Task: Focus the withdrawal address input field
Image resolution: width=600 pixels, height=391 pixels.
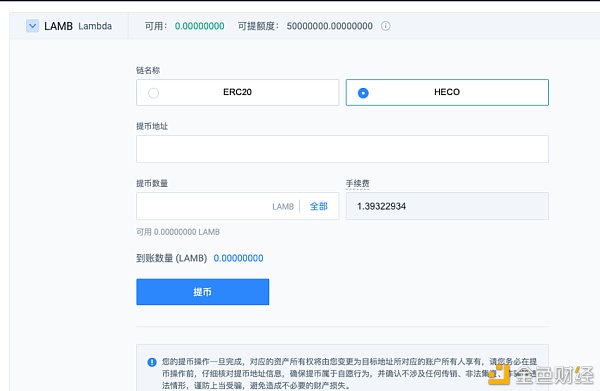Action: coord(342,149)
